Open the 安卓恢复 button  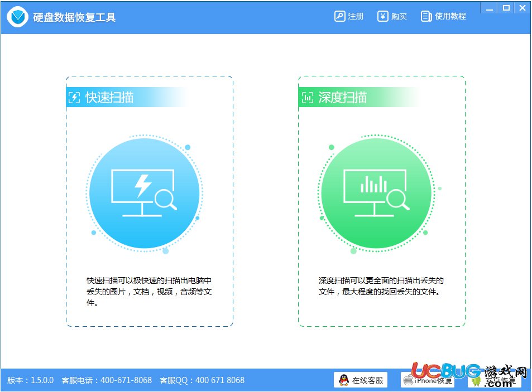tap(495, 380)
